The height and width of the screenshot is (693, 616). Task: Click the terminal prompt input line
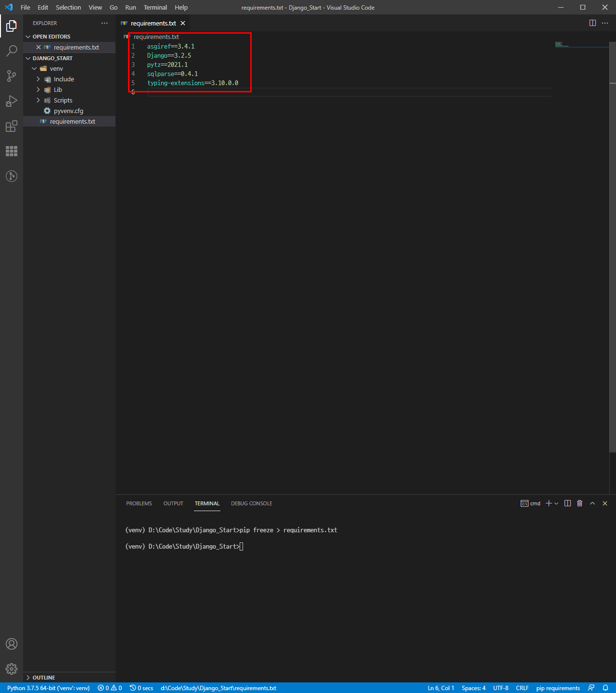click(184, 546)
